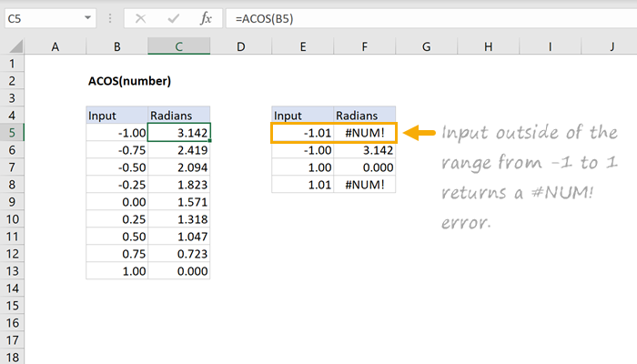Click cell with input value 1.01
The height and width of the screenshot is (364, 637).
click(x=302, y=185)
